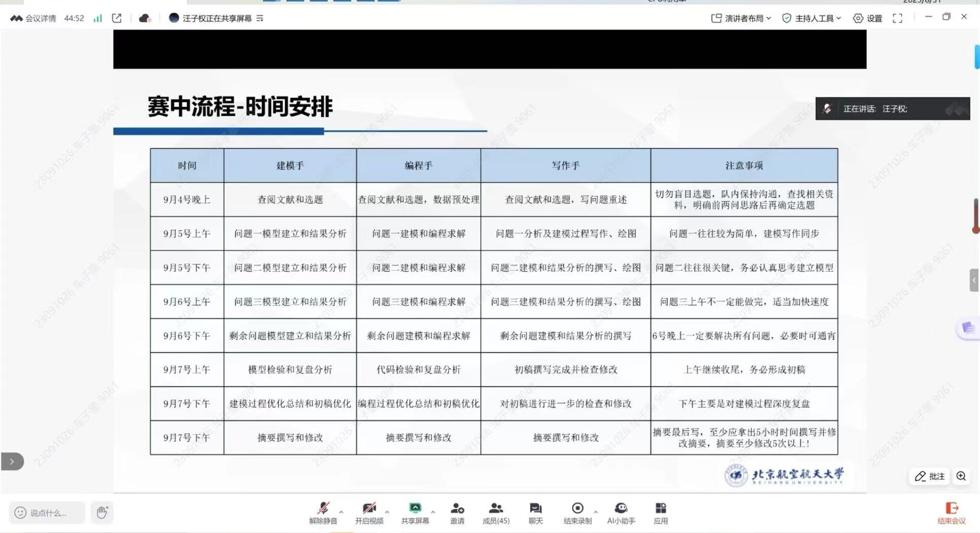Viewport: 980px width, 533px height.
Task: Stop recording with 结束录制
Action: point(577,513)
